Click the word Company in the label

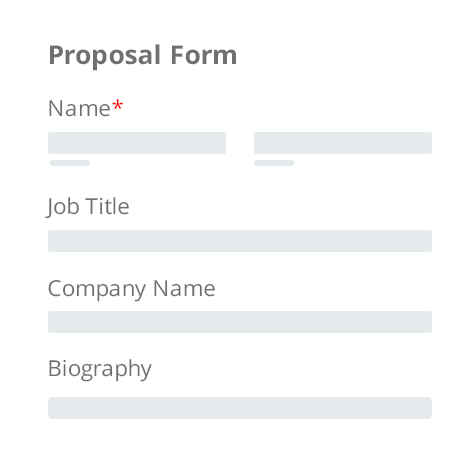[97, 289]
